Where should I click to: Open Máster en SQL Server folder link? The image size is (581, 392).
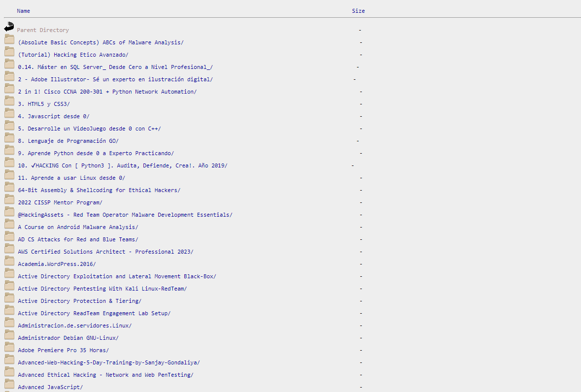point(115,67)
